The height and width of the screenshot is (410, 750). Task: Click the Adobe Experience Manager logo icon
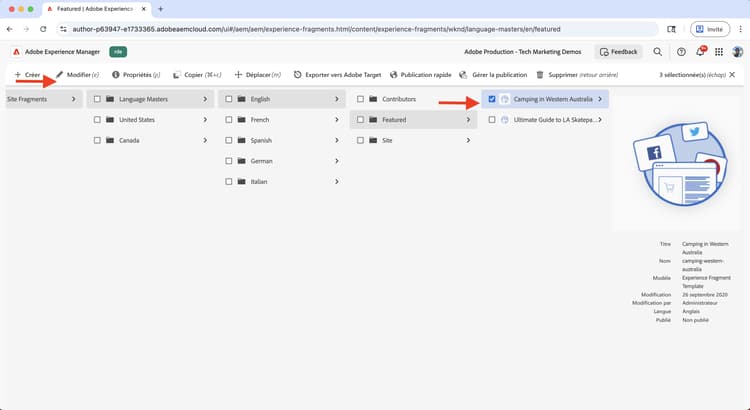pos(16,52)
